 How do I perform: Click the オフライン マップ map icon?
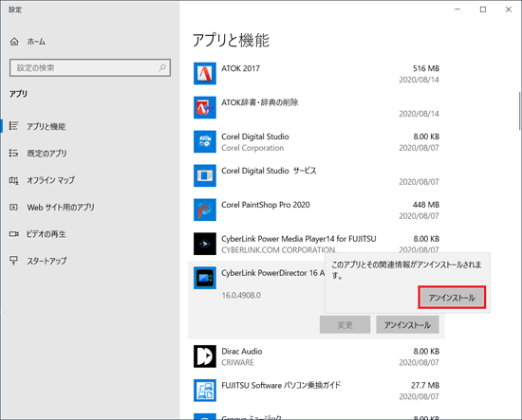[13, 180]
